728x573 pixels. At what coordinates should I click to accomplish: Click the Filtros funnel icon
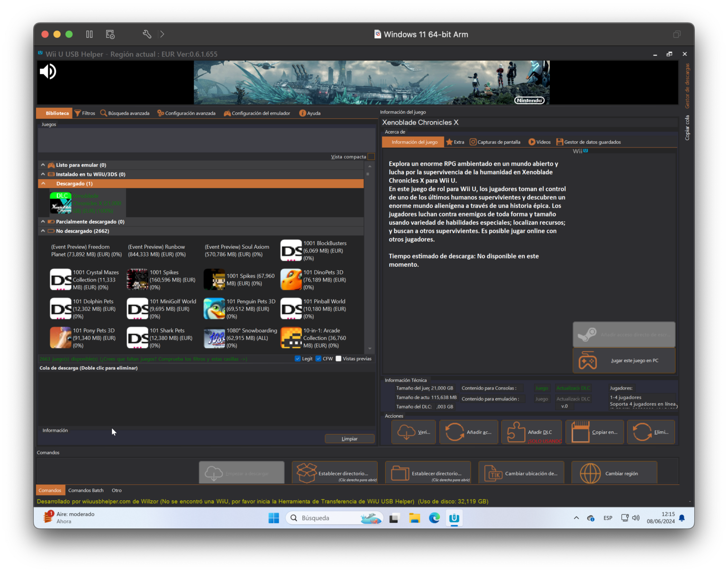tap(78, 113)
